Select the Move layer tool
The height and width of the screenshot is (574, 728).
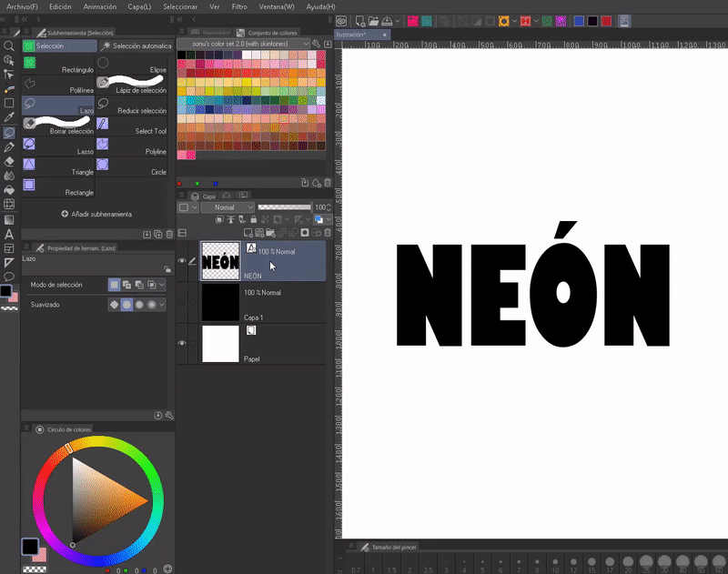click(x=9, y=75)
